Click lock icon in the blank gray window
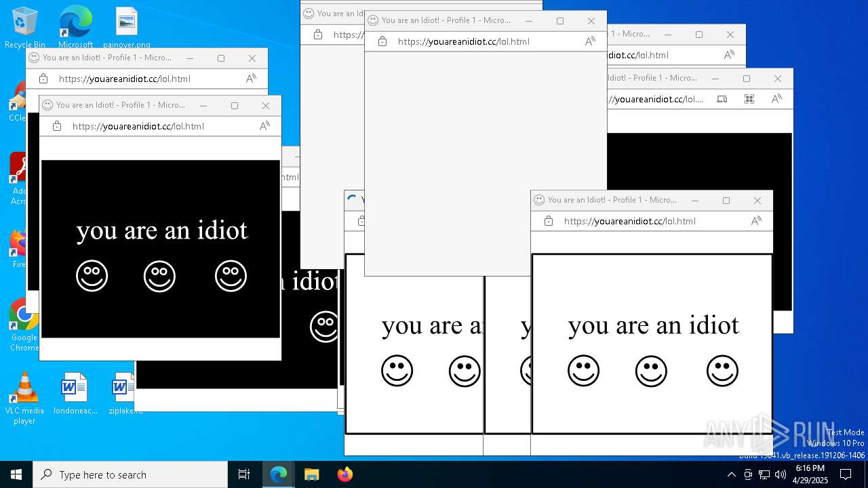This screenshot has width=868, height=488. click(382, 41)
